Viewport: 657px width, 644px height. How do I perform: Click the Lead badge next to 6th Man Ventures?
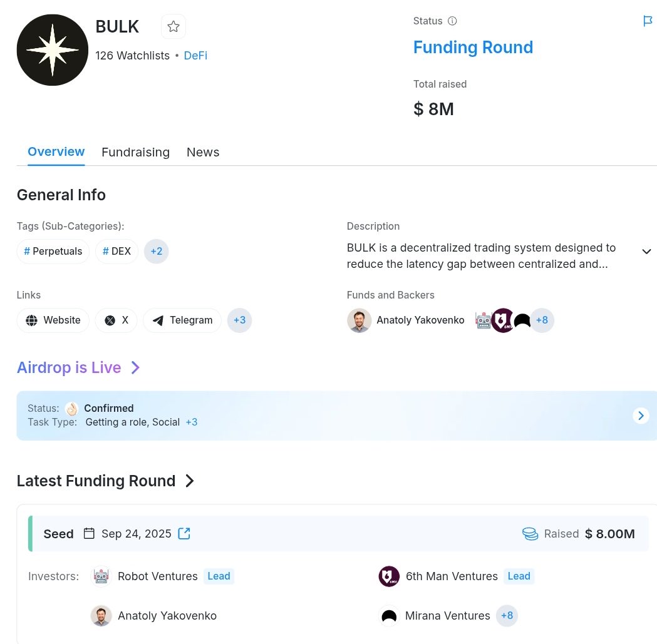519,576
